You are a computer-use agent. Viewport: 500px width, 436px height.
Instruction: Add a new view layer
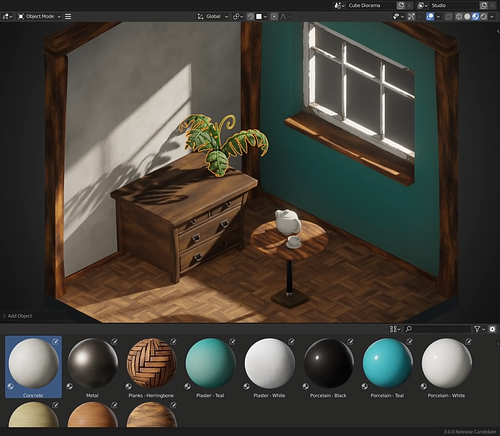pos(484,5)
